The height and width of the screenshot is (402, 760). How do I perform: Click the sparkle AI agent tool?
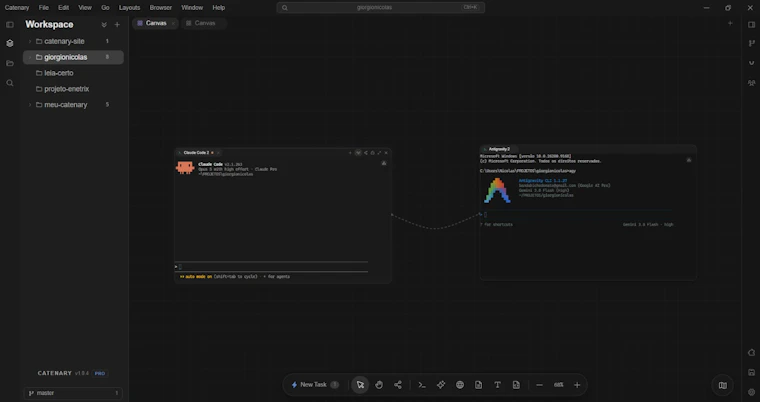tap(441, 385)
